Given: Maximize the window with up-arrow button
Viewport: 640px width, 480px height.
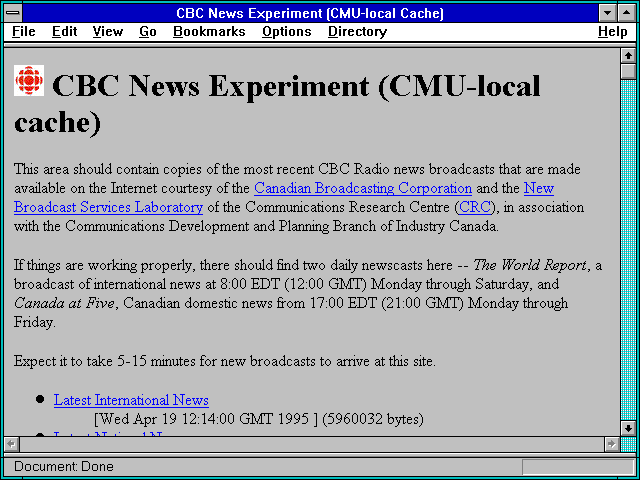Looking at the screenshot, I should click(x=627, y=13).
